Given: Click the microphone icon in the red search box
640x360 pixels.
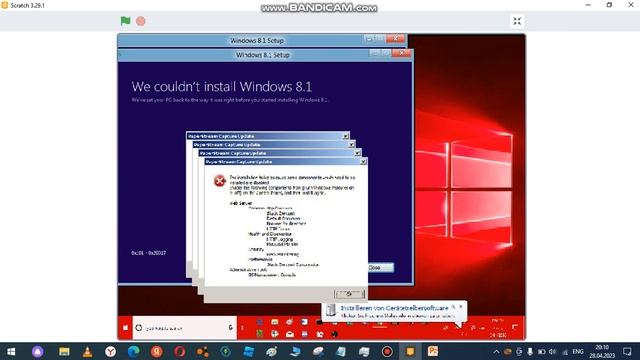Looking at the screenshot, I should (231, 327).
